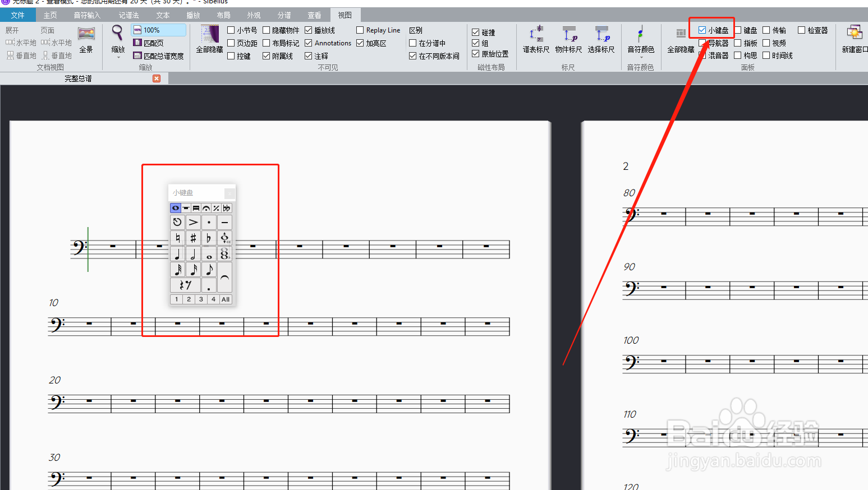The image size is (868, 490).
Task: Close the 完整总谱 score tab
Action: coord(157,78)
